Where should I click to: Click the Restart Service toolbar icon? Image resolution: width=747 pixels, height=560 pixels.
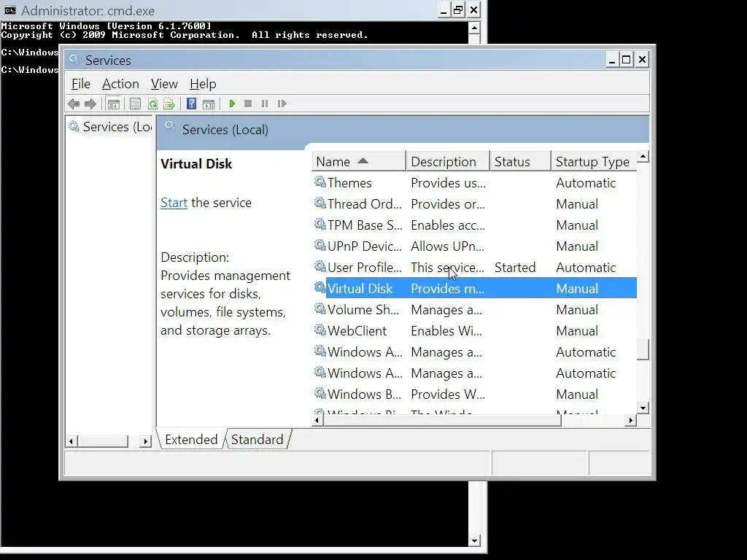(282, 104)
